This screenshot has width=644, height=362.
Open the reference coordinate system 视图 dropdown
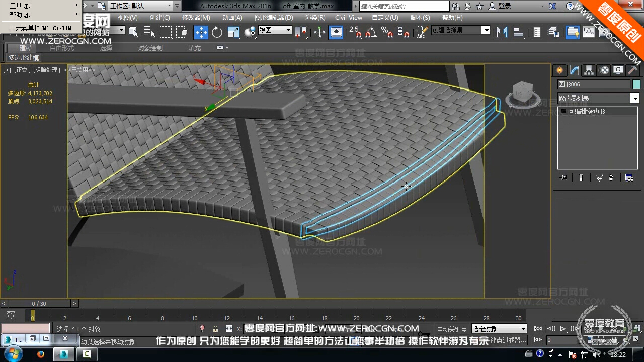(275, 30)
